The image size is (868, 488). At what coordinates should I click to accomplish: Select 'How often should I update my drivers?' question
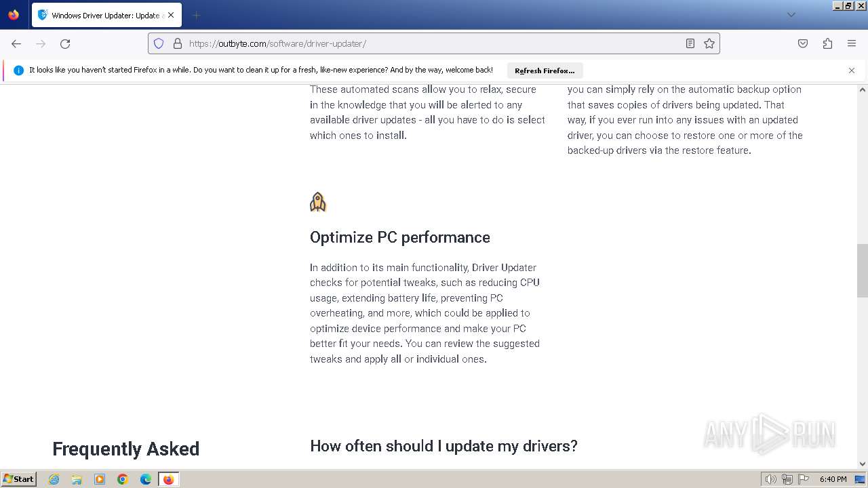pos(443,446)
